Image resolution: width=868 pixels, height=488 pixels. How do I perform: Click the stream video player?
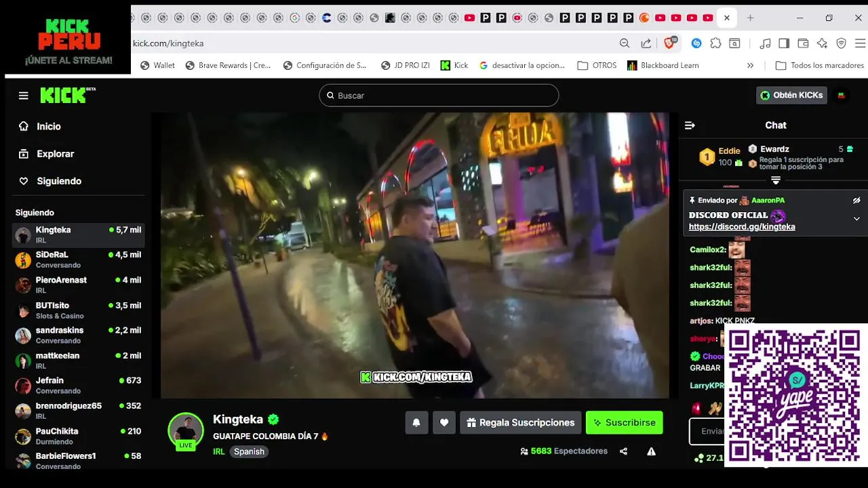tap(414, 256)
